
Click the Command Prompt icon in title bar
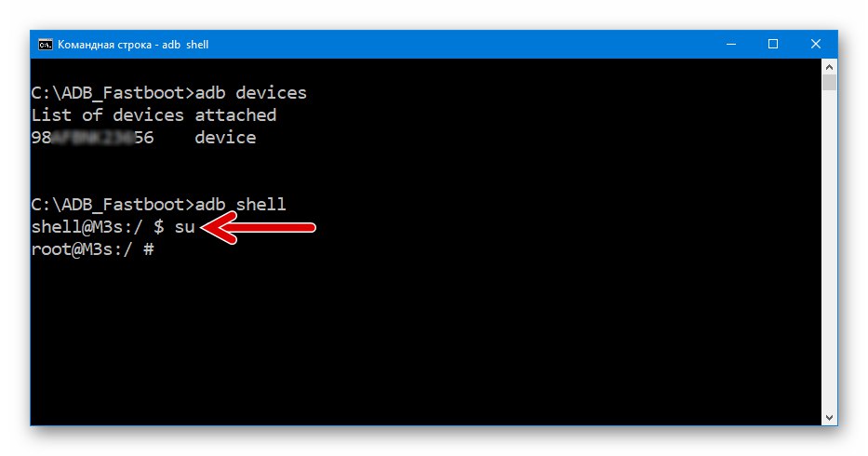(45, 44)
